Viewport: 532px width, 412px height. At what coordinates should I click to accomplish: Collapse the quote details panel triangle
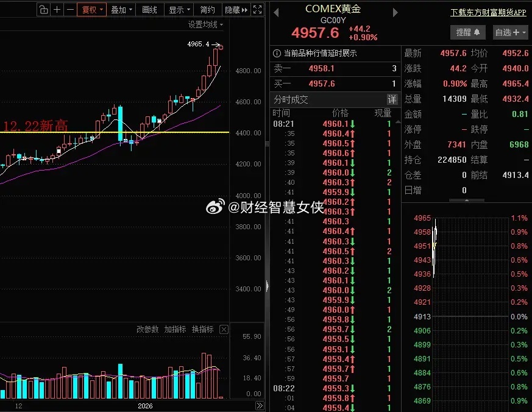click(467, 201)
